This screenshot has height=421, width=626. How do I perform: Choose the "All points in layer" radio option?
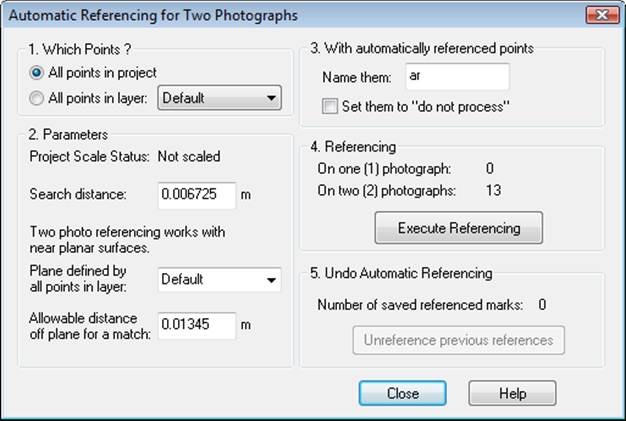pyautogui.click(x=37, y=98)
